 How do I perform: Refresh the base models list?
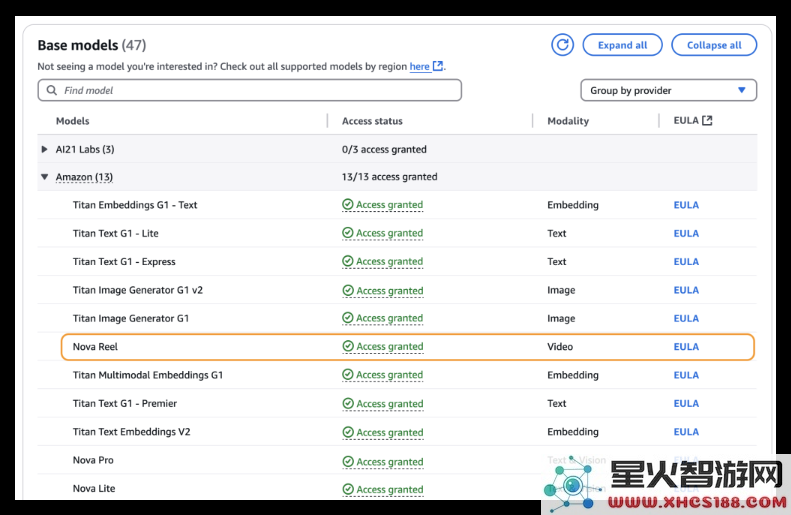click(562, 45)
